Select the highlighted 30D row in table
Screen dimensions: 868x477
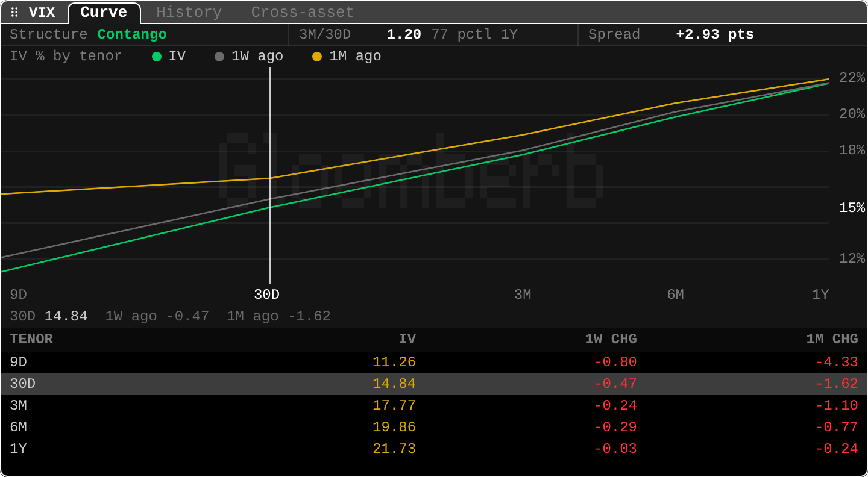click(x=434, y=384)
